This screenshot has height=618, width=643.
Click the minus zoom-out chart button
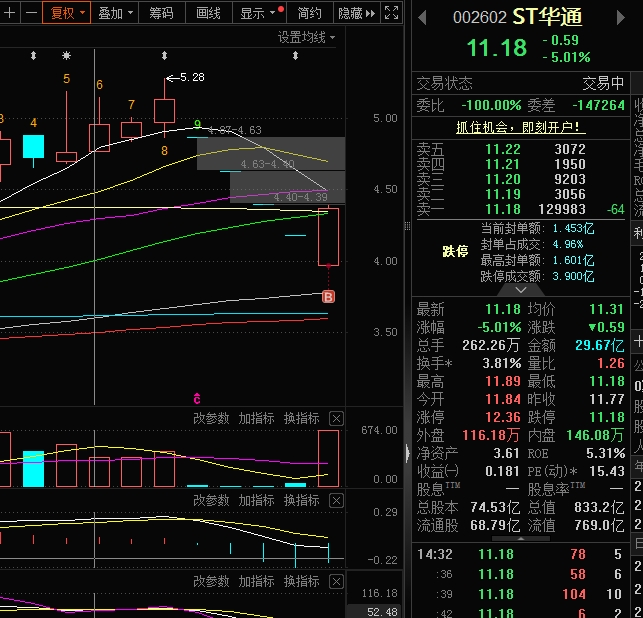click(x=31, y=13)
